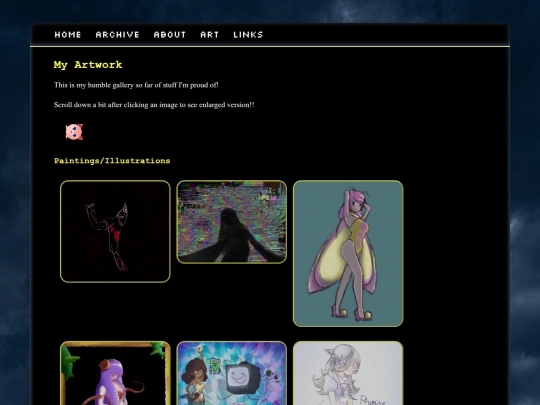Screen dimensions: 540x405
Task: Go to the ARCHIVE page
Action: coord(117,35)
